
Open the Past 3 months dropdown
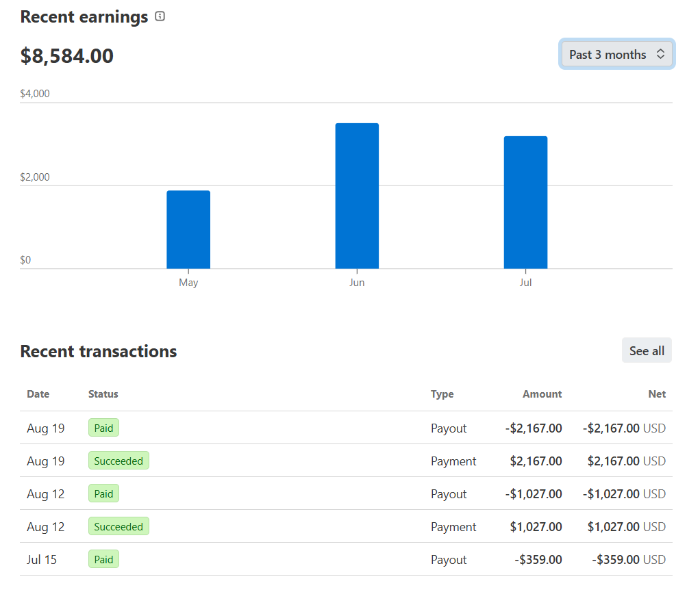coord(616,54)
